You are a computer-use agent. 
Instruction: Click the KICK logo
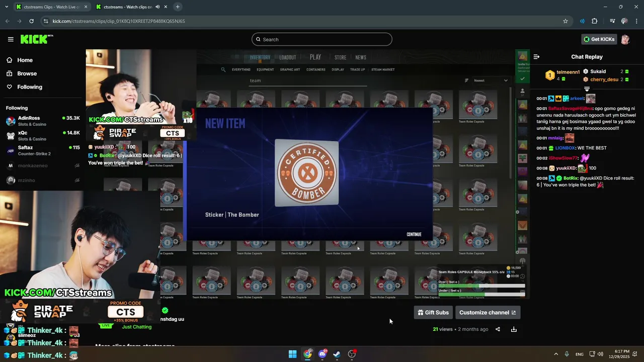click(x=37, y=39)
